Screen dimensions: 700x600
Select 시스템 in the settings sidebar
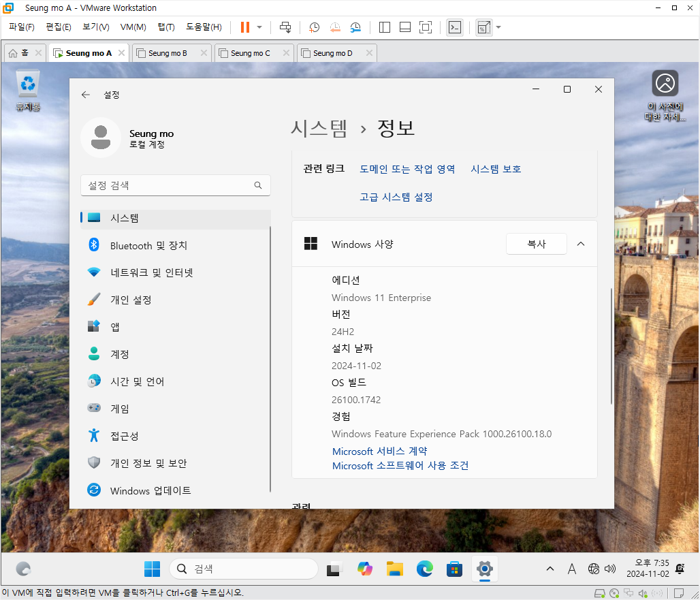pyautogui.click(x=176, y=218)
